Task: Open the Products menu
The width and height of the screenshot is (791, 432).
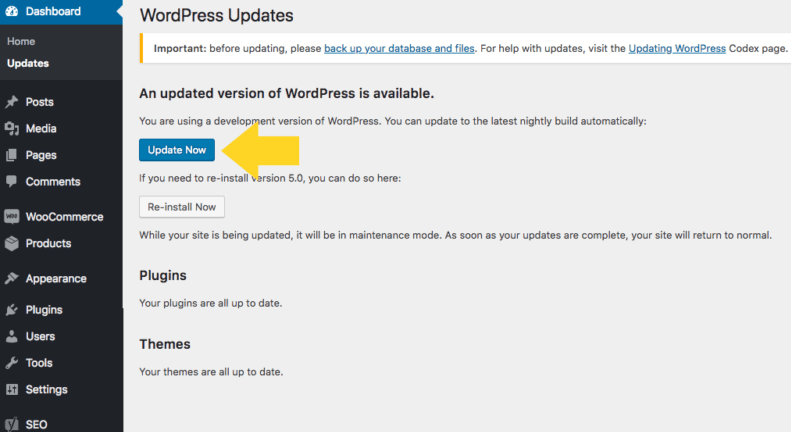Action: (48, 243)
